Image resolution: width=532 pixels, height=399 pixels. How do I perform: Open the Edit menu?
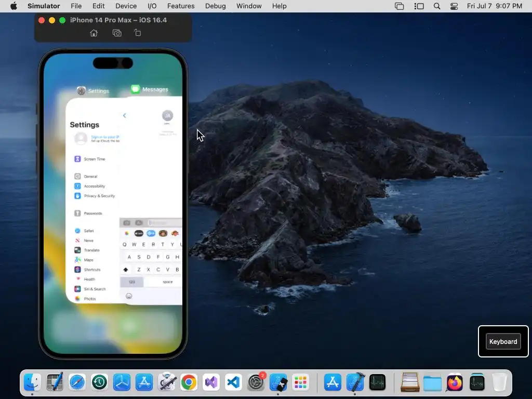pos(98,6)
